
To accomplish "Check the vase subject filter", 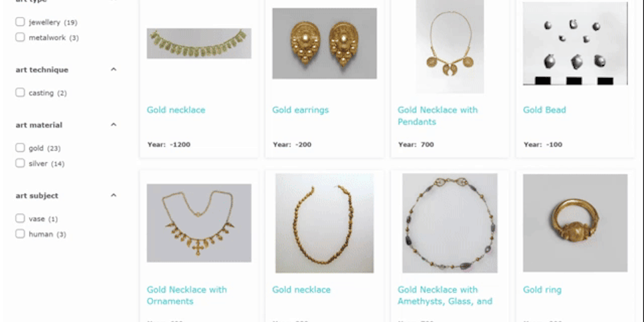I will coord(20,218).
